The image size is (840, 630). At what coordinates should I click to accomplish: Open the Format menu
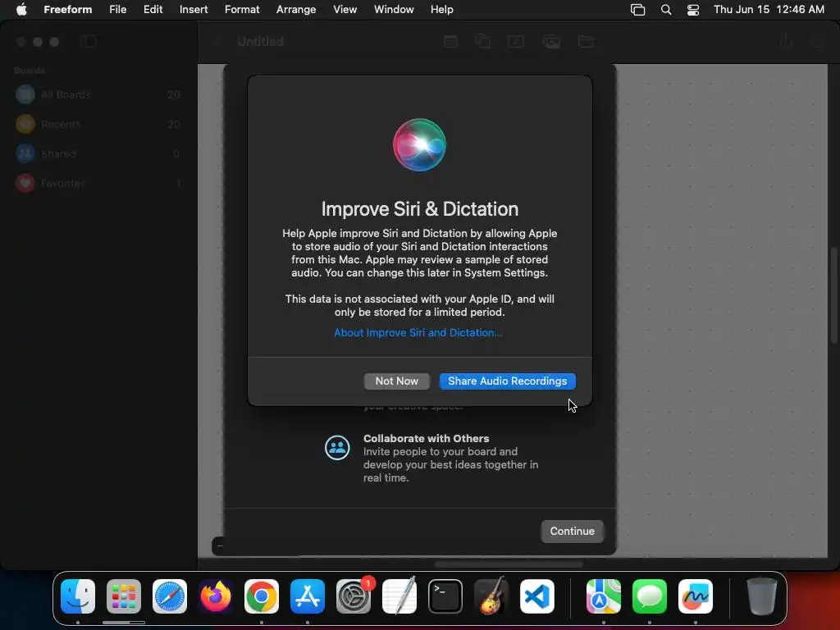point(242,9)
